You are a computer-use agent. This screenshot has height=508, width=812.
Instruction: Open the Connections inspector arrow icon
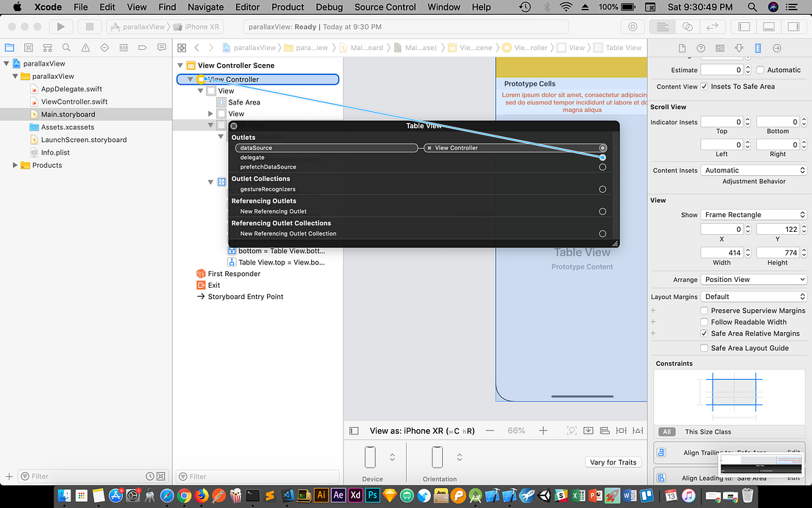pos(777,47)
